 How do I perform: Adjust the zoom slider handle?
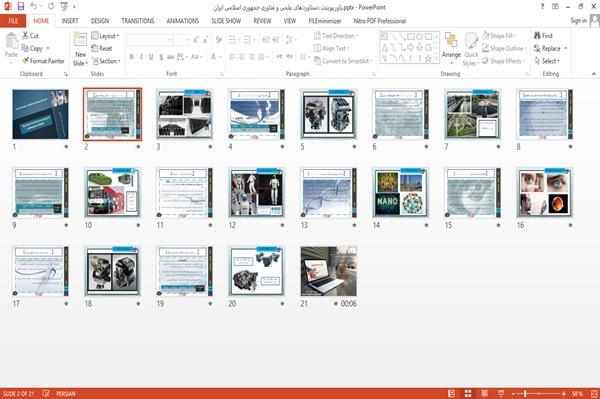[x=525, y=393]
